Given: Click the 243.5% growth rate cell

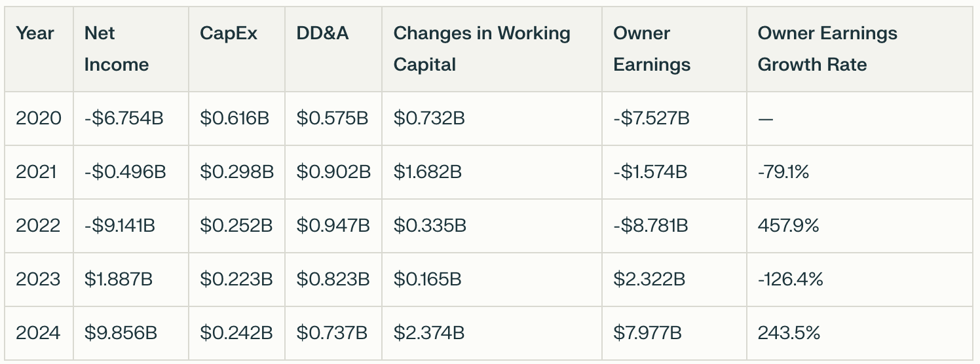Looking at the screenshot, I should tap(789, 333).
